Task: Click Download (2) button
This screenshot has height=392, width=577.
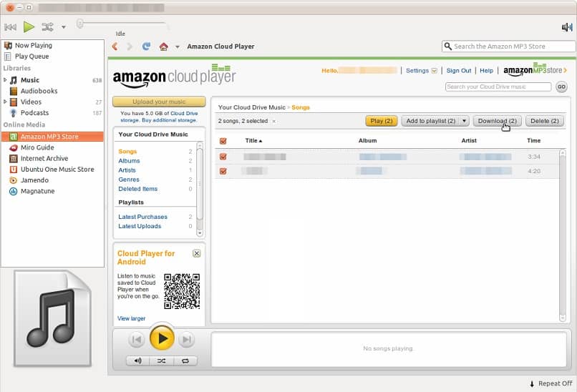Action: (x=497, y=121)
